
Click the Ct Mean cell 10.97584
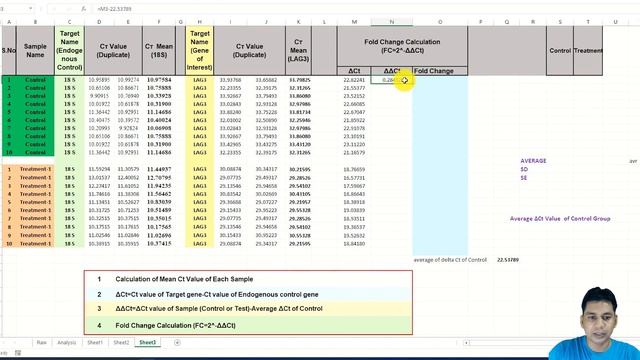point(159,80)
